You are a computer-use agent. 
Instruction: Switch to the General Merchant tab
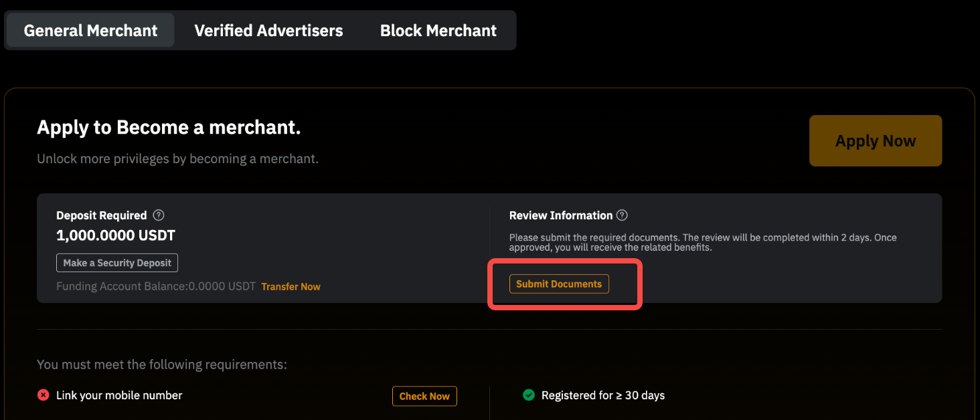(90, 31)
